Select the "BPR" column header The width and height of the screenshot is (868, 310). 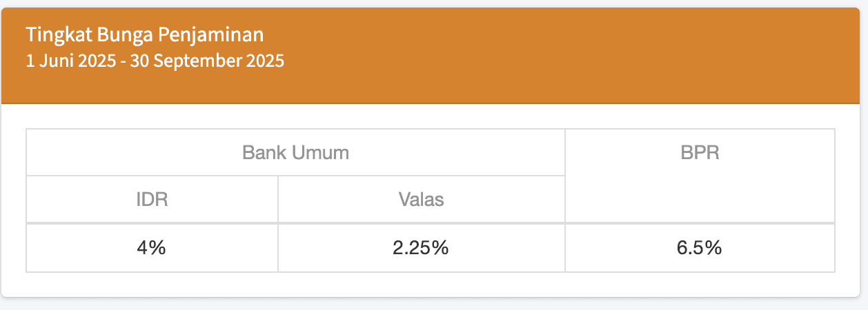[x=700, y=152]
